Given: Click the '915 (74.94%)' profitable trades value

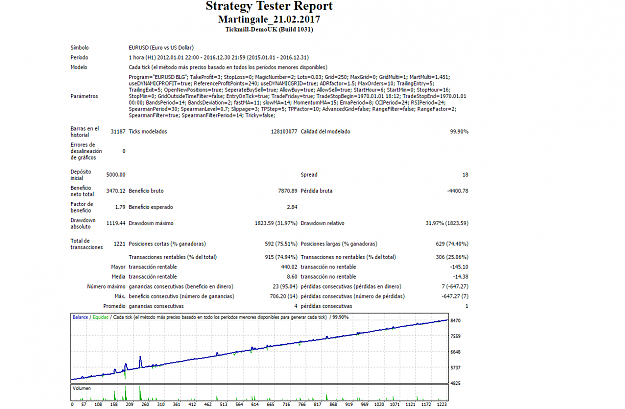Looking at the screenshot, I should tap(281, 257).
